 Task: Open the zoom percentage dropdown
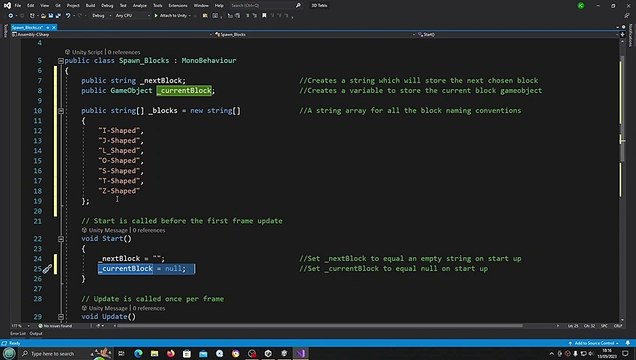(x=20, y=326)
